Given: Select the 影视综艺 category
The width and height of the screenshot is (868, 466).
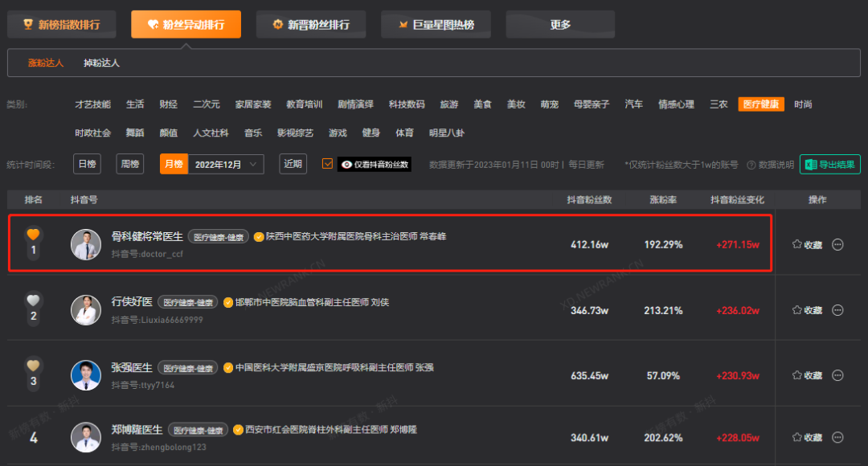Looking at the screenshot, I should (x=295, y=133).
